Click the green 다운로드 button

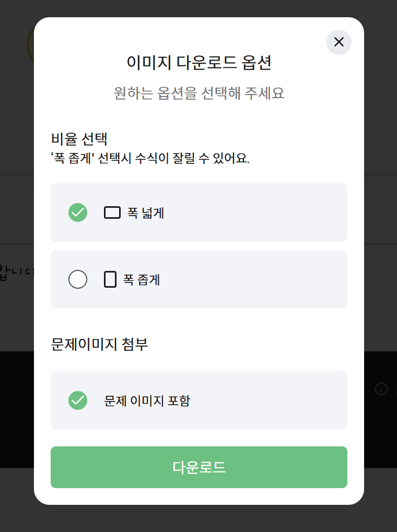[x=199, y=467]
